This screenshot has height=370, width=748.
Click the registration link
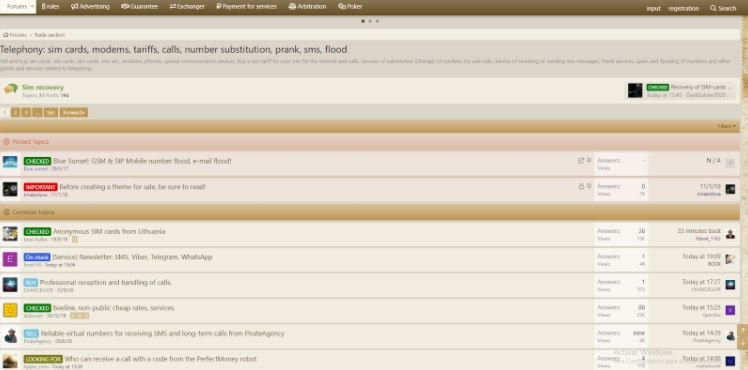click(x=683, y=9)
